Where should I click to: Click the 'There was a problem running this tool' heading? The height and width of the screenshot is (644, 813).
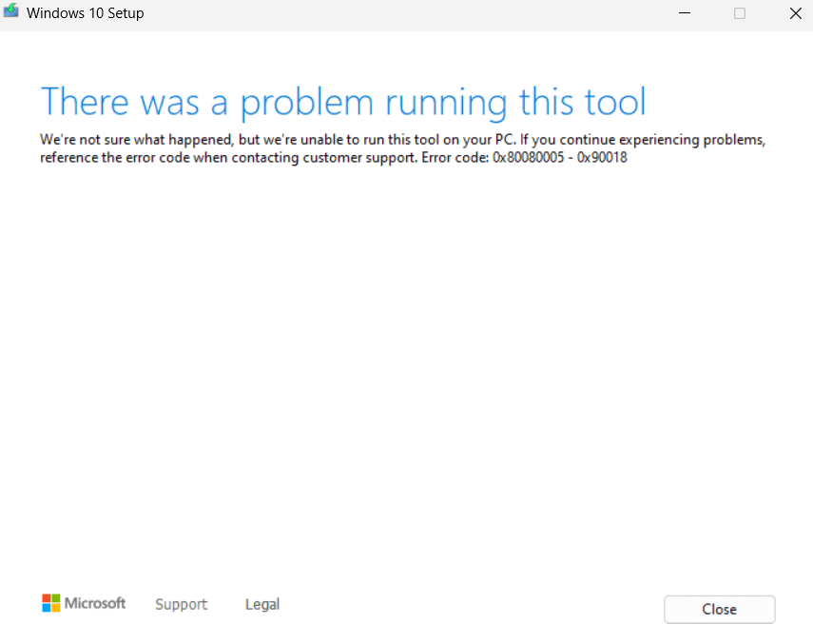click(x=342, y=102)
